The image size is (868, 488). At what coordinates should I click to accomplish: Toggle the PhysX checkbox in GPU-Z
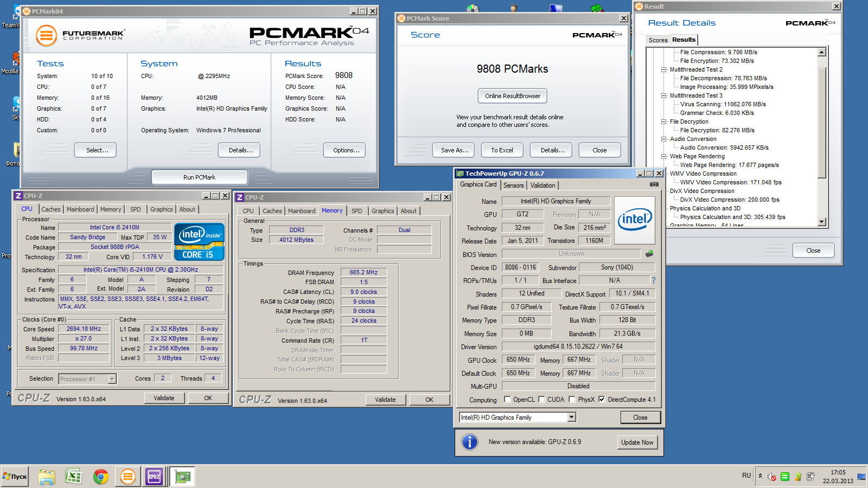572,400
